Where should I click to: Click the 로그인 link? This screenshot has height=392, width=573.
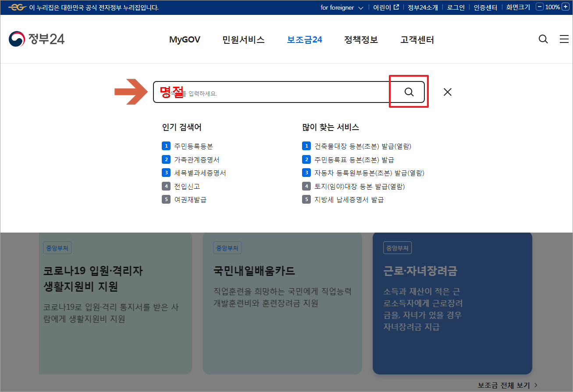pos(456,7)
